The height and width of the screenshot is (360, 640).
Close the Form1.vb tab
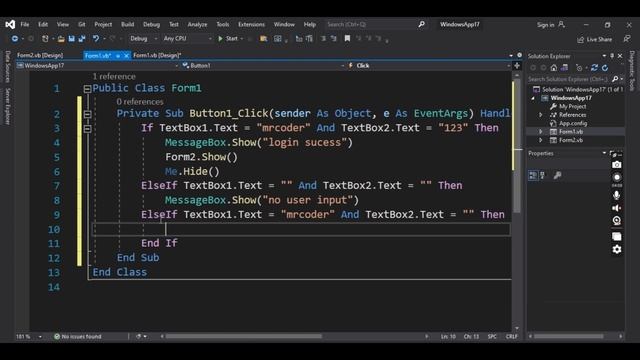126,56
